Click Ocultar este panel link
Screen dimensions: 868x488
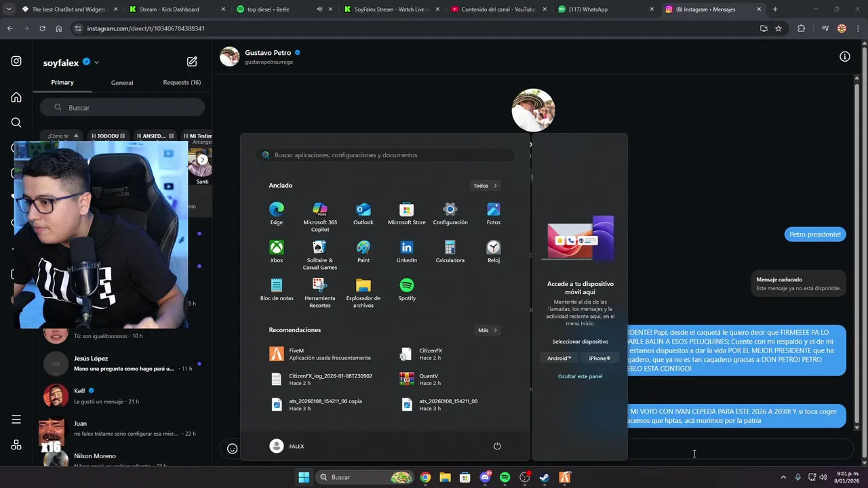coord(580,376)
